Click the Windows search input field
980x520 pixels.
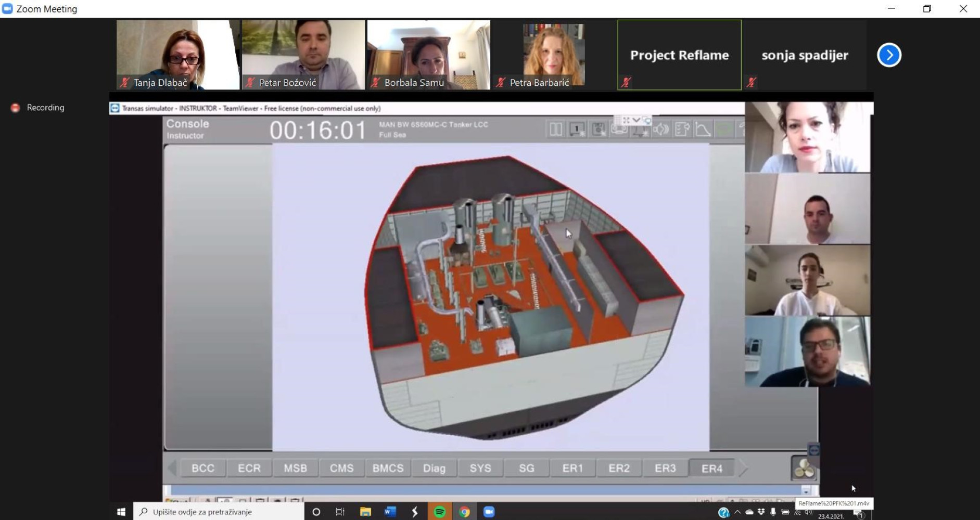(x=219, y=512)
